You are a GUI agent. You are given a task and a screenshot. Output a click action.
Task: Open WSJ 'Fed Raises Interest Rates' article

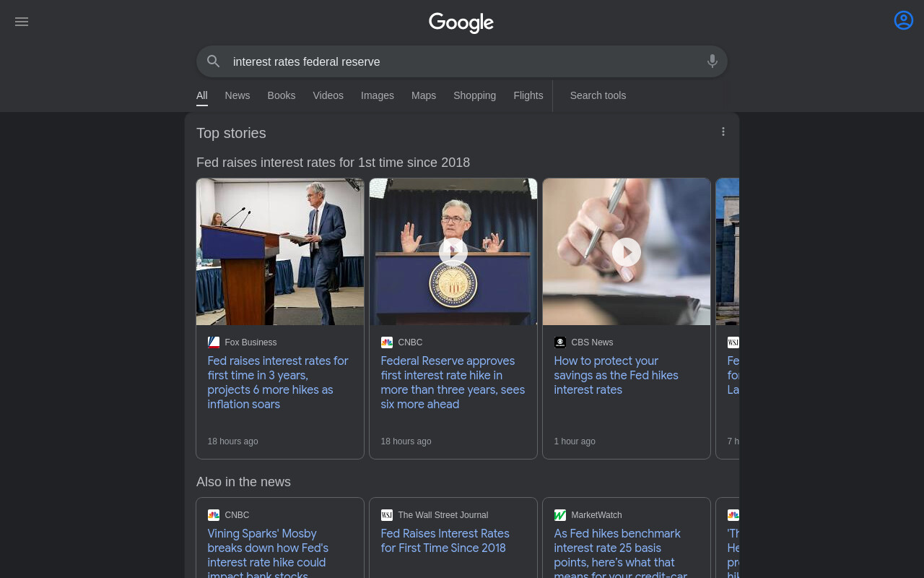coord(445,541)
